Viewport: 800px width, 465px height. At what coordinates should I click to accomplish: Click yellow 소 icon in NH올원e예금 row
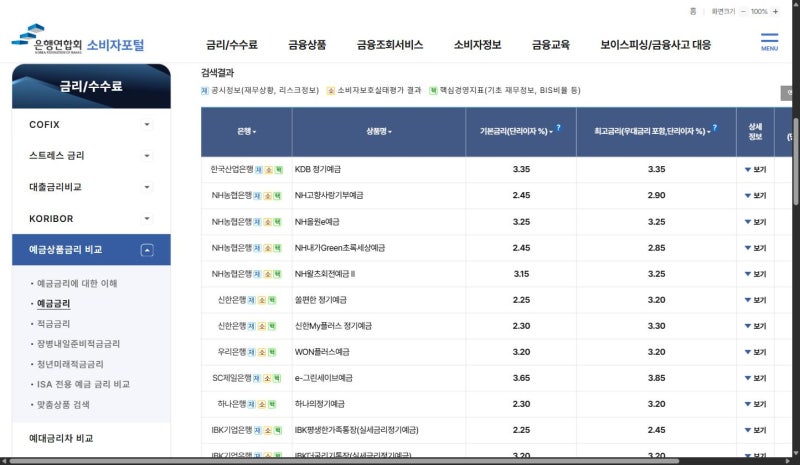point(267,222)
